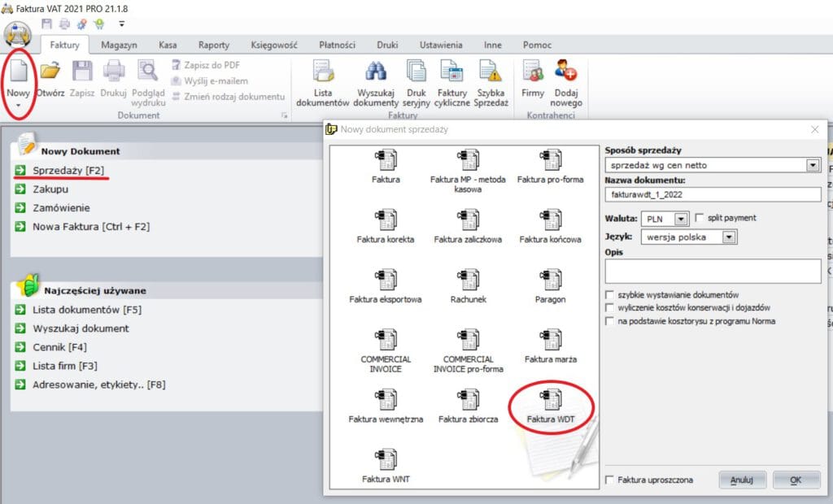
Task: Open the Księgowość ribbon tab
Action: 273,46
